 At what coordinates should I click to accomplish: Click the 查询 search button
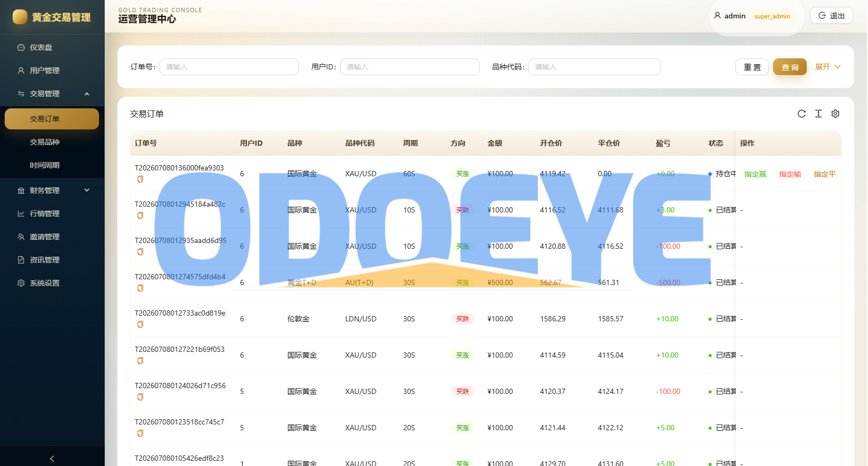click(x=790, y=67)
